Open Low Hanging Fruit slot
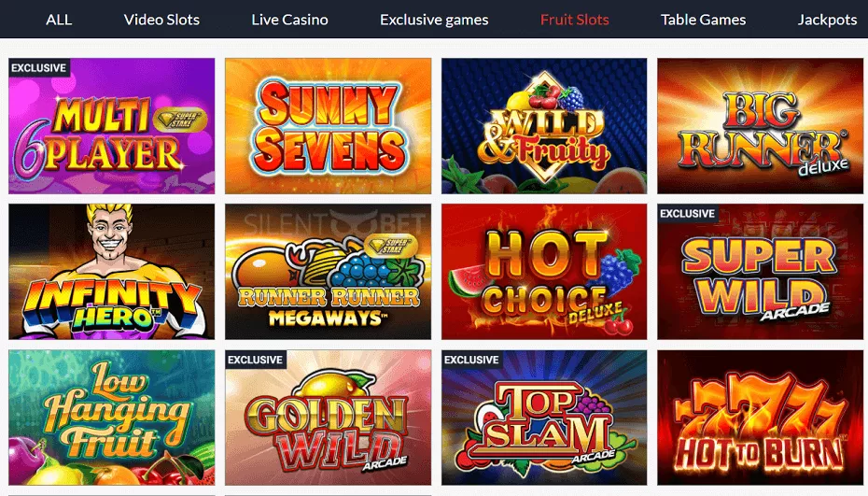 point(112,418)
